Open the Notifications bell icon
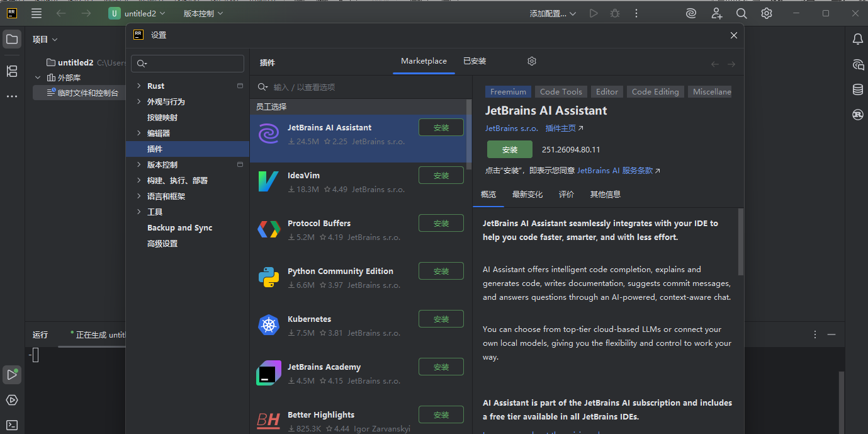Viewport: 868px width, 434px height. pyautogui.click(x=857, y=40)
